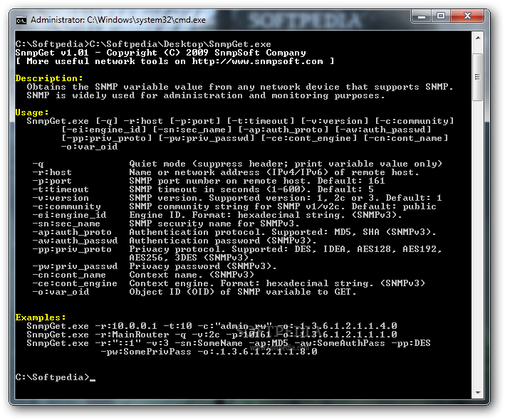505x420 pixels.
Task: Close the Administrator cmd.exe window
Action: point(467,16)
